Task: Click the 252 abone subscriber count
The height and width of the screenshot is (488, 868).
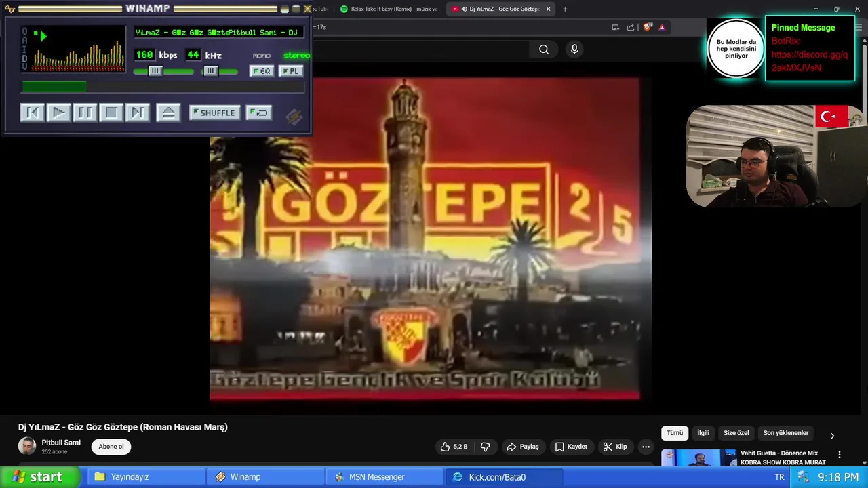Action: (54, 452)
